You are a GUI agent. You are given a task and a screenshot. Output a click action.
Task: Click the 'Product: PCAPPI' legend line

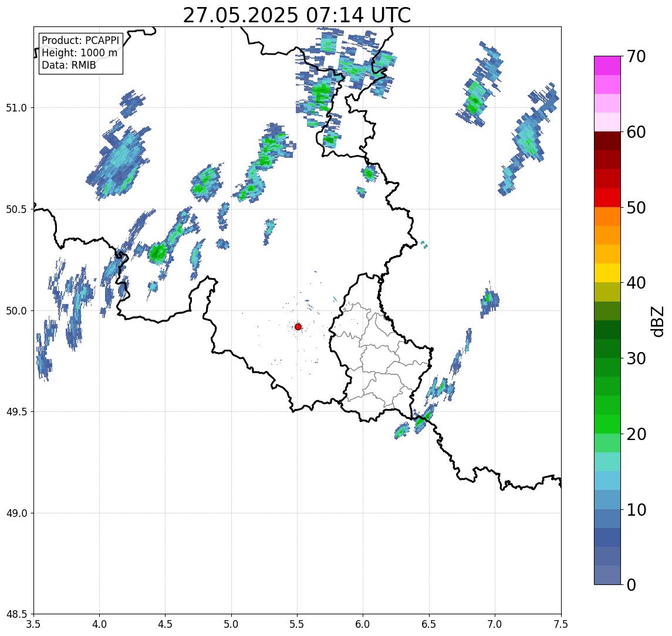[x=80, y=40]
